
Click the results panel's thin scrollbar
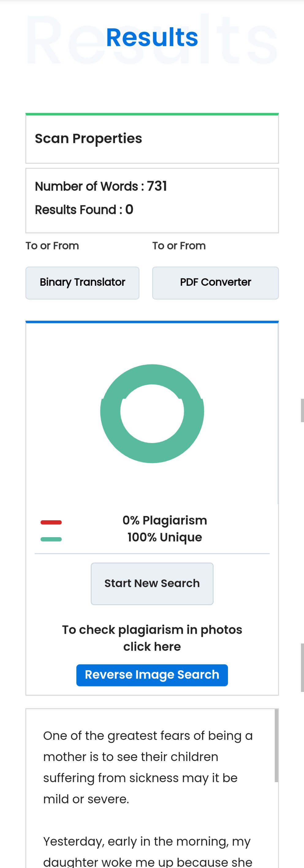(277, 413)
